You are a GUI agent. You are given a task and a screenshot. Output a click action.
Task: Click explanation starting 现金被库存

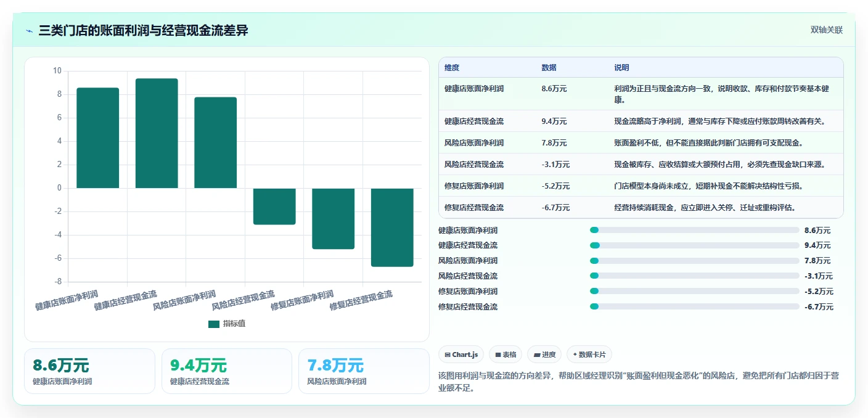click(719, 165)
